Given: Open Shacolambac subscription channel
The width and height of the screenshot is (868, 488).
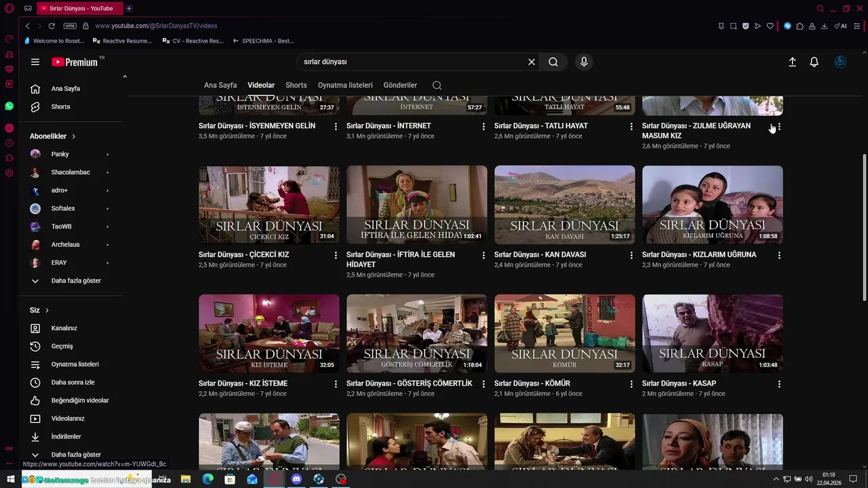Looking at the screenshot, I should point(72,172).
